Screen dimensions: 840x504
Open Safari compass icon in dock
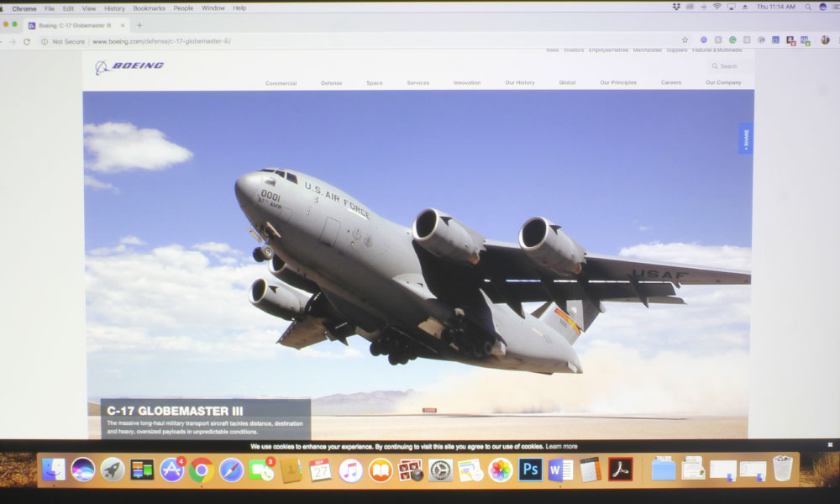(x=232, y=470)
